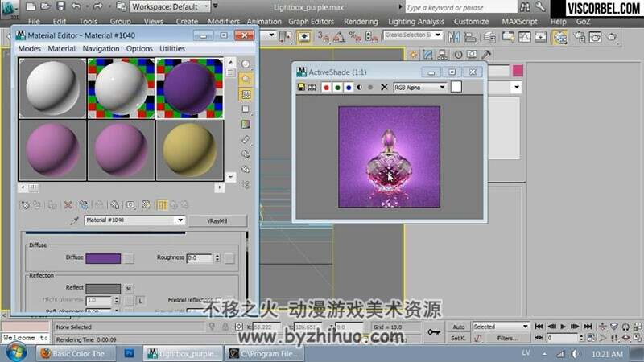Click the M map button beside Reflect
The width and height of the screenshot is (644, 362).
[129, 289]
